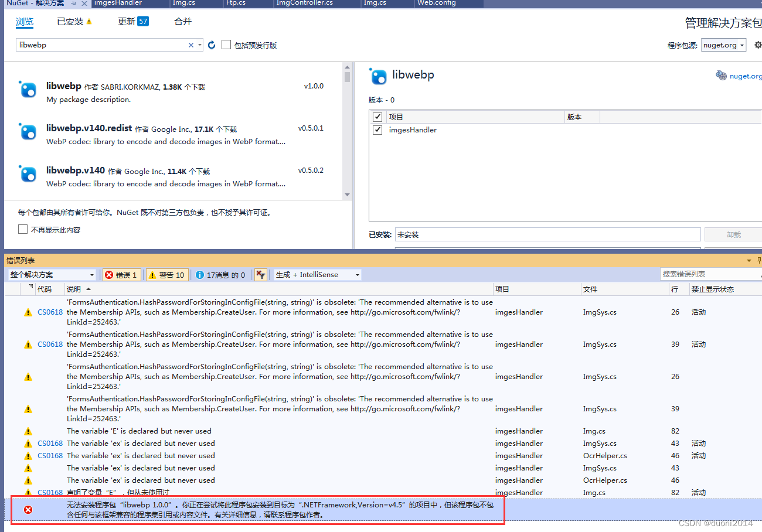Open the 错误列表 window options arrow
The width and height of the screenshot is (762, 532).
pyautogui.click(x=749, y=261)
